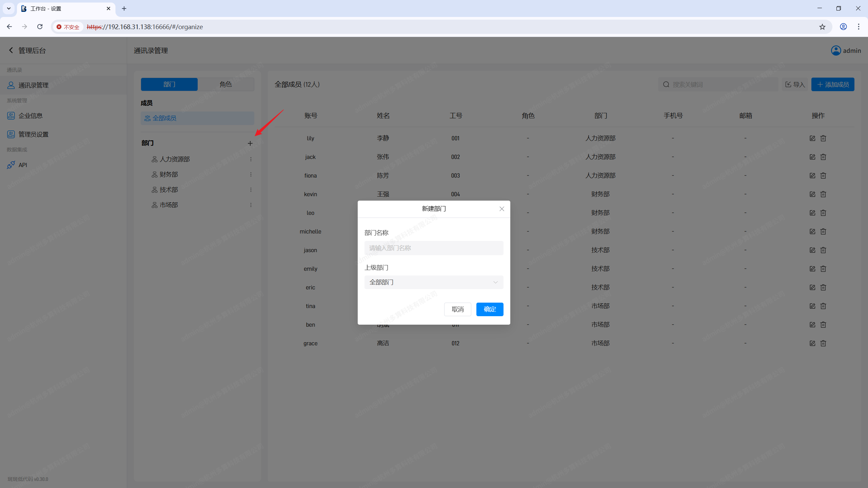Click edit icon in lily's row
The image size is (868, 488).
812,138
